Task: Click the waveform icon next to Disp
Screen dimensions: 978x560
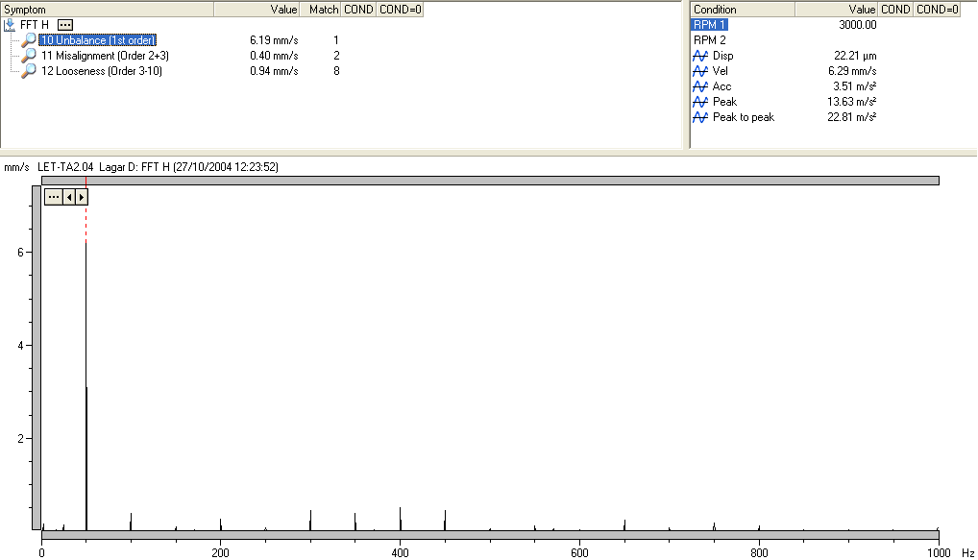Action: coord(700,56)
